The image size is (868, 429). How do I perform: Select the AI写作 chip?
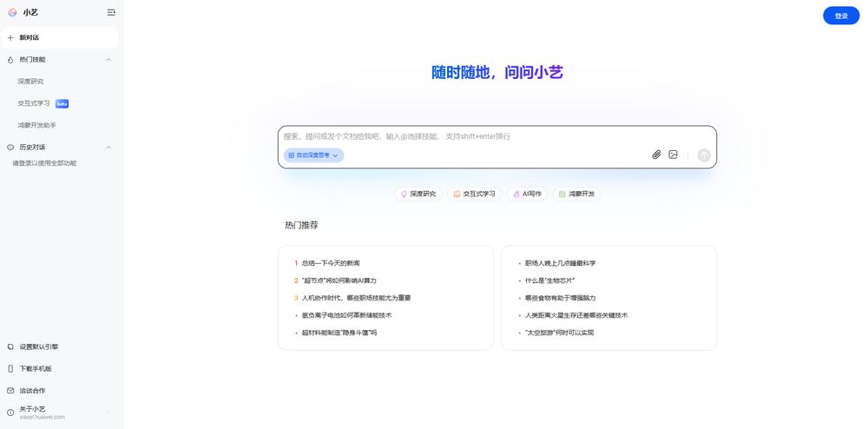pyautogui.click(x=527, y=195)
